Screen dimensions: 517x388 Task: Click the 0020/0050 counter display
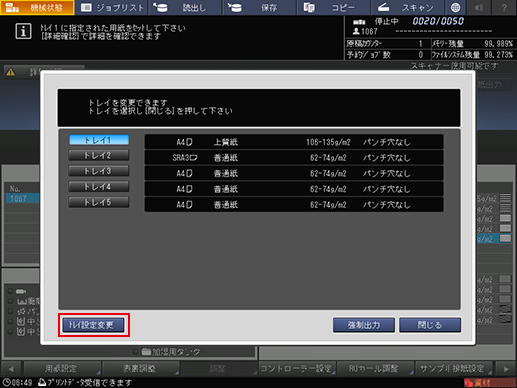438,21
